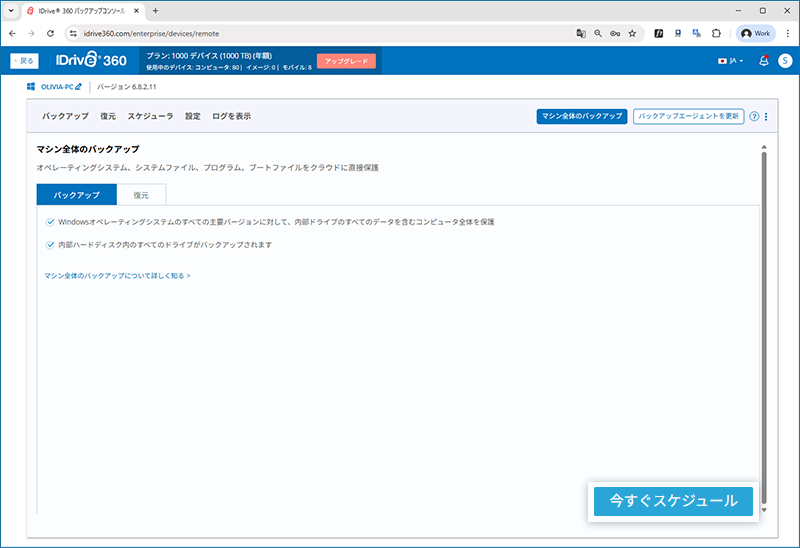Image resolution: width=800 pixels, height=548 pixels.
Task: Uncheck the Windows operating system protection checkbox
Action: [50, 222]
